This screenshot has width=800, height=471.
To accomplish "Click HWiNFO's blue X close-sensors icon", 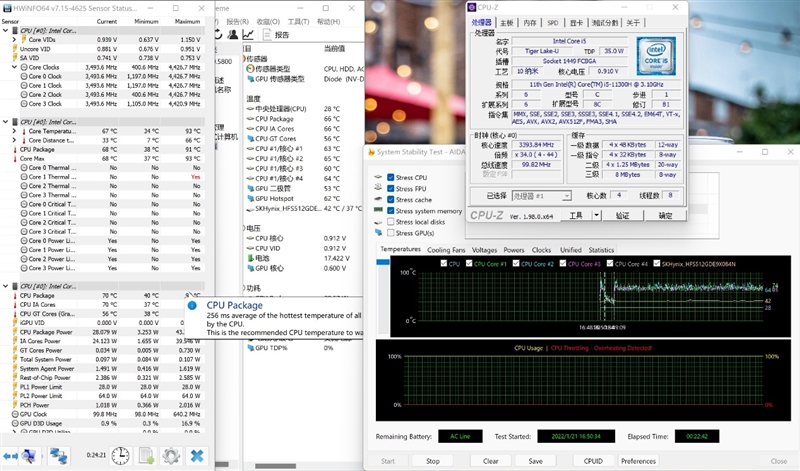I will (197, 456).
